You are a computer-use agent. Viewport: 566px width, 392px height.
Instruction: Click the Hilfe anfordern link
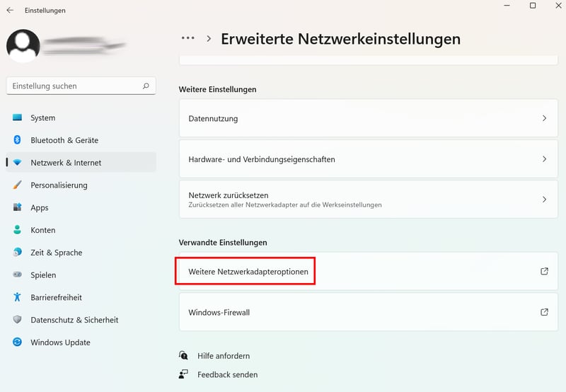pos(223,356)
